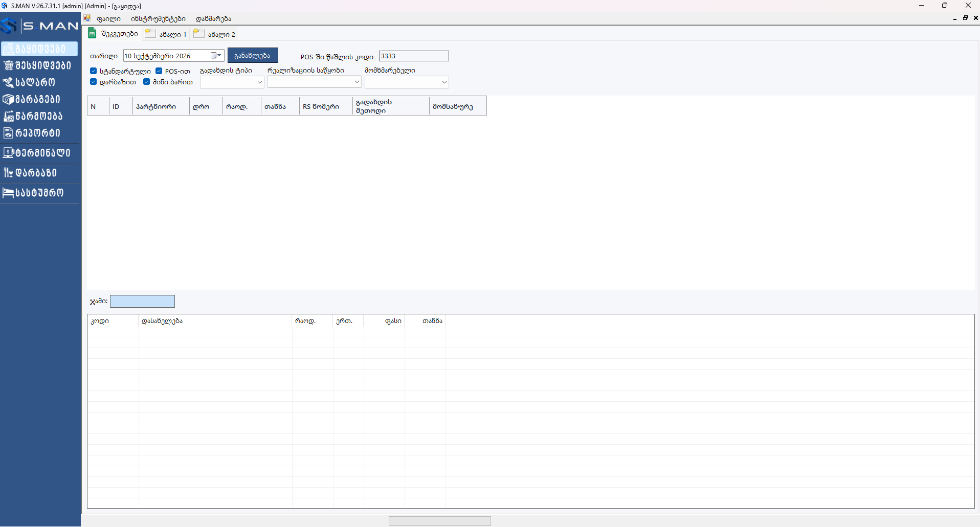Click the გადახდის მეთოდი column header
Viewport: 980px width, 527px height.
(391, 106)
